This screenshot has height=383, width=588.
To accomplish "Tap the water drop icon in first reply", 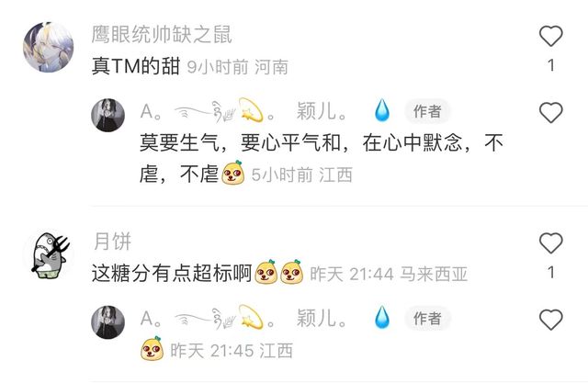I will point(382,110).
